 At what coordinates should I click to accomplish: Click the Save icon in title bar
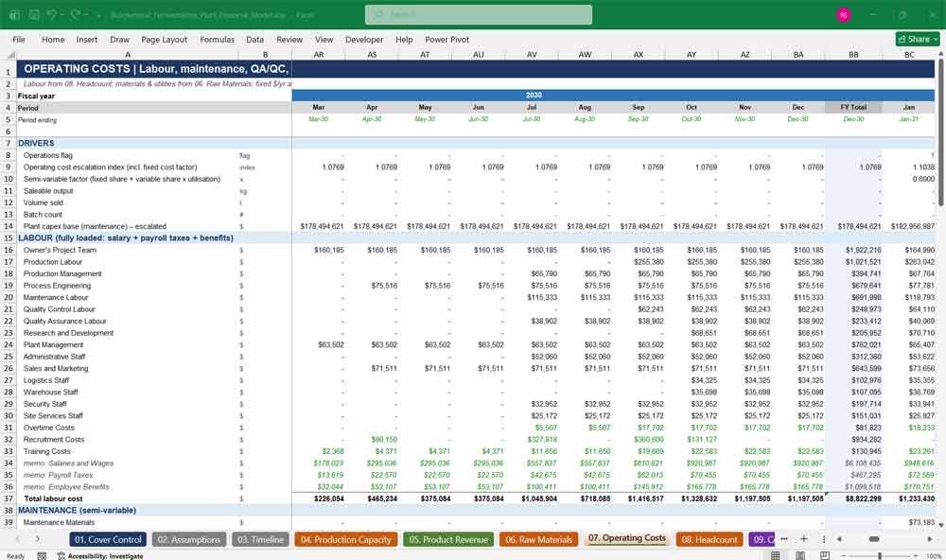tap(34, 14)
